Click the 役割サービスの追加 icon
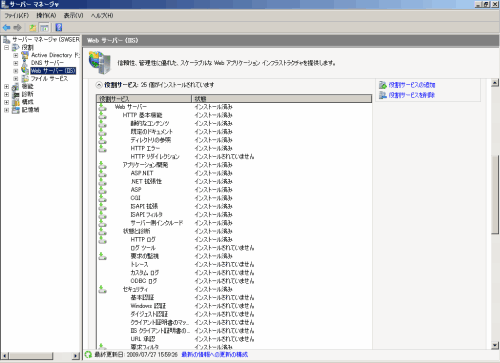 click(383, 85)
